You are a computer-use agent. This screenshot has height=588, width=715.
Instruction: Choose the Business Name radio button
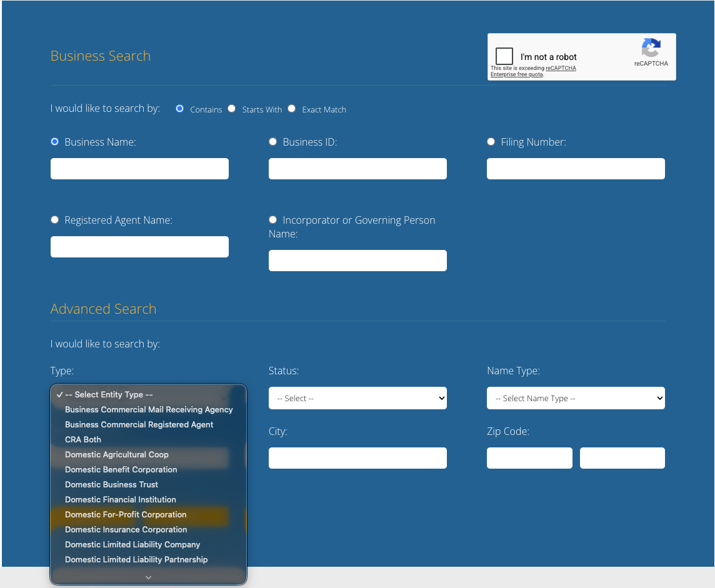[x=55, y=142]
